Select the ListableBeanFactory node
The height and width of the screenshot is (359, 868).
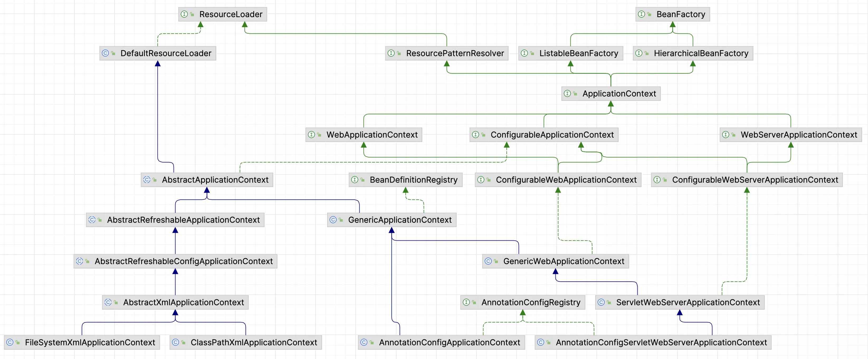click(x=571, y=53)
